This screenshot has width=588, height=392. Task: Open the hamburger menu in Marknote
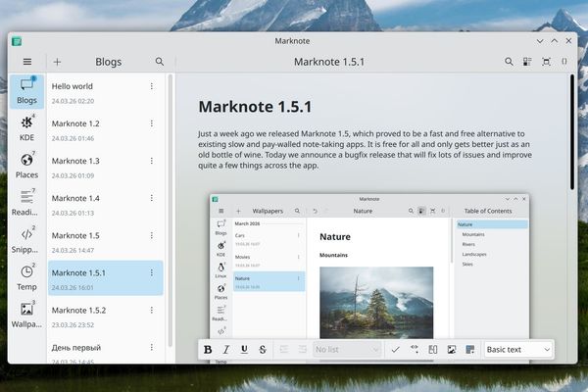[27, 62]
